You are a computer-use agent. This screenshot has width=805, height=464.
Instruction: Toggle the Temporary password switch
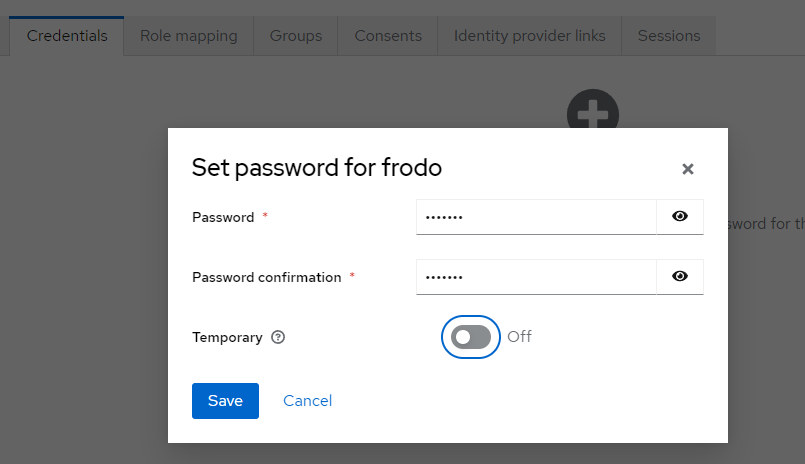click(x=471, y=337)
